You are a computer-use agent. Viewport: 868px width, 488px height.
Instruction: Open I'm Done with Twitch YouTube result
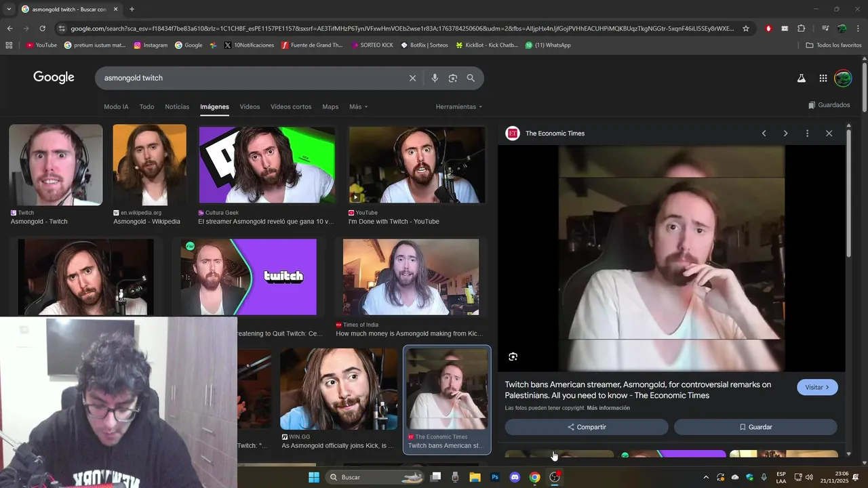point(417,165)
